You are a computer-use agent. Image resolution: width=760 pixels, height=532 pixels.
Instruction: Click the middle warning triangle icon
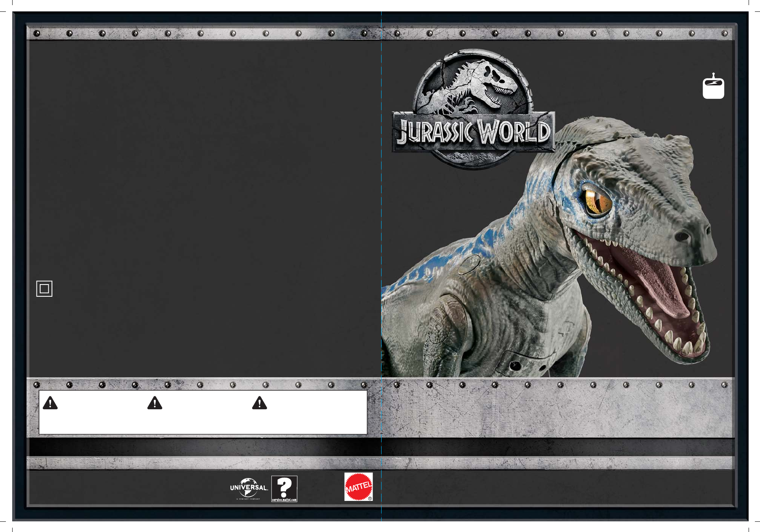click(155, 403)
